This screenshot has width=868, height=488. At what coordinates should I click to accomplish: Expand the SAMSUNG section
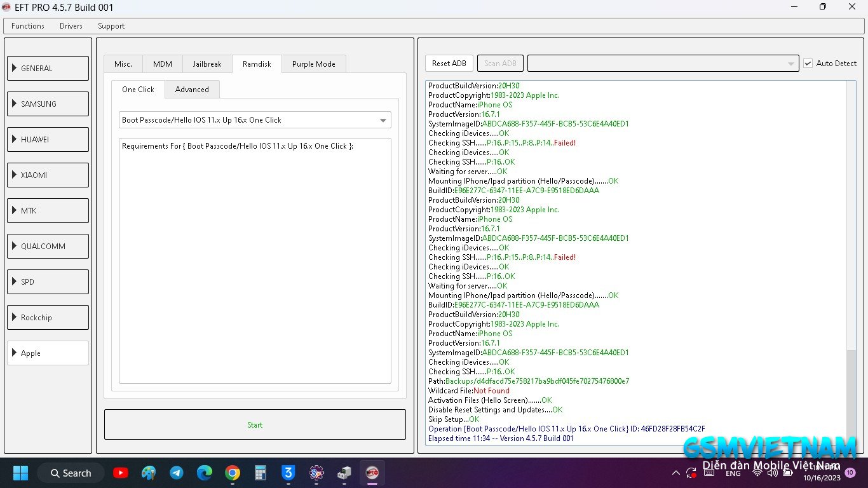[48, 104]
